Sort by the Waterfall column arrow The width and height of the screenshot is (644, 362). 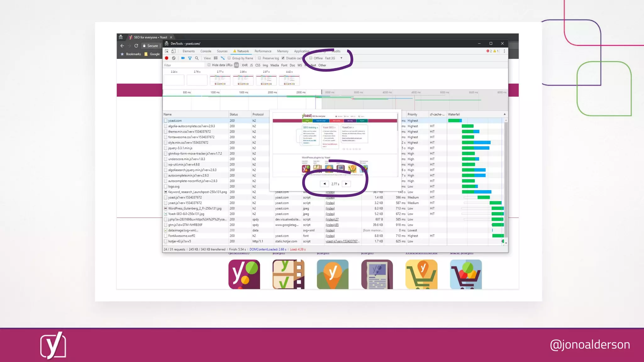pyautogui.click(x=504, y=114)
